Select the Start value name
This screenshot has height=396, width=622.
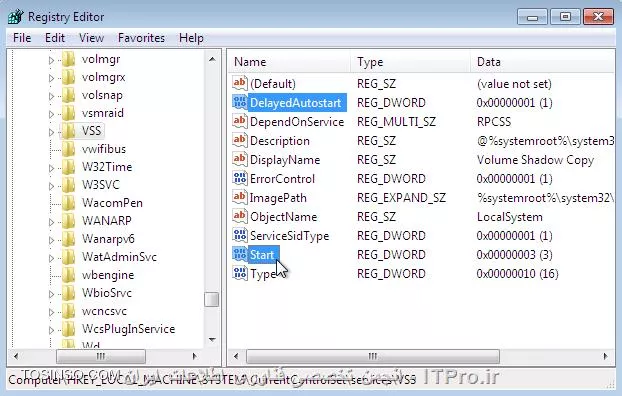click(x=262, y=254)
